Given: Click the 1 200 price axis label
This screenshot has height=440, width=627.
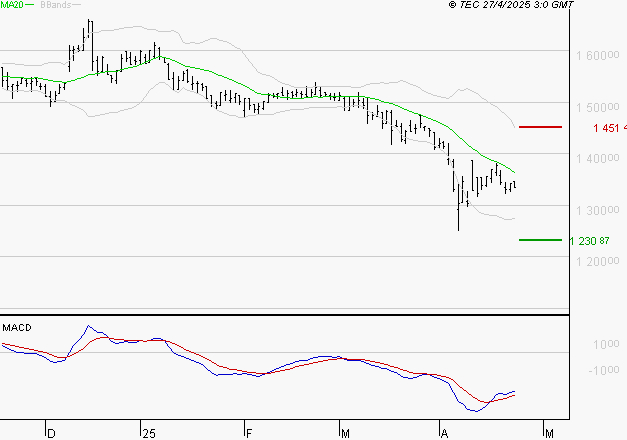Looking at the screenshot, I should (596, 262).
